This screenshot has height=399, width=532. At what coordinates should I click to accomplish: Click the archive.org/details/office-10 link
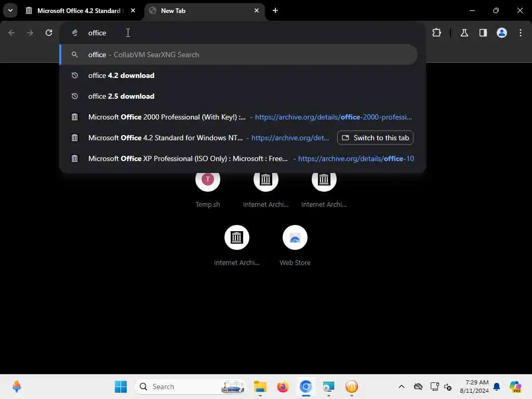pos(356,158)
